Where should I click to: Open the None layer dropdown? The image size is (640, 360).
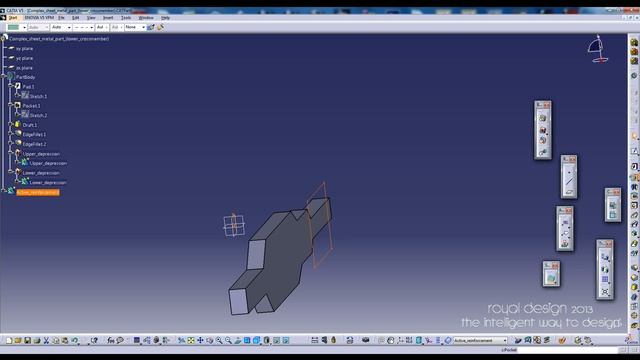143,27
